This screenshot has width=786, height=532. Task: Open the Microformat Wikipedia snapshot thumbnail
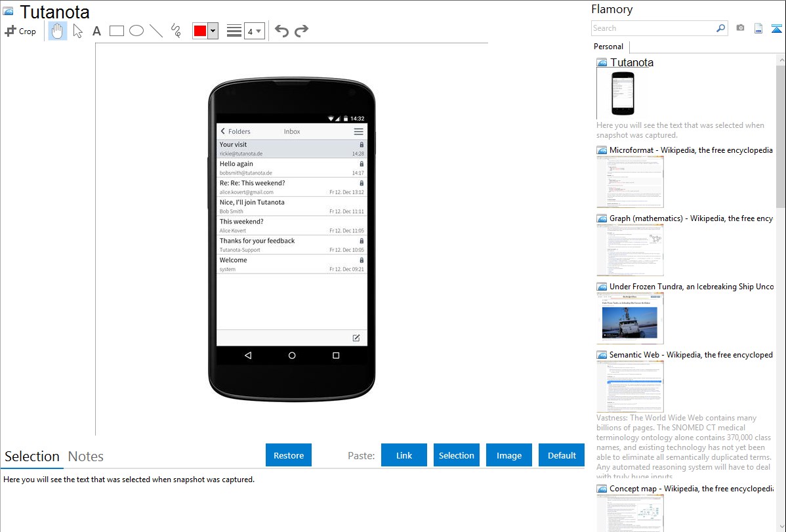(x=630, y=182)
